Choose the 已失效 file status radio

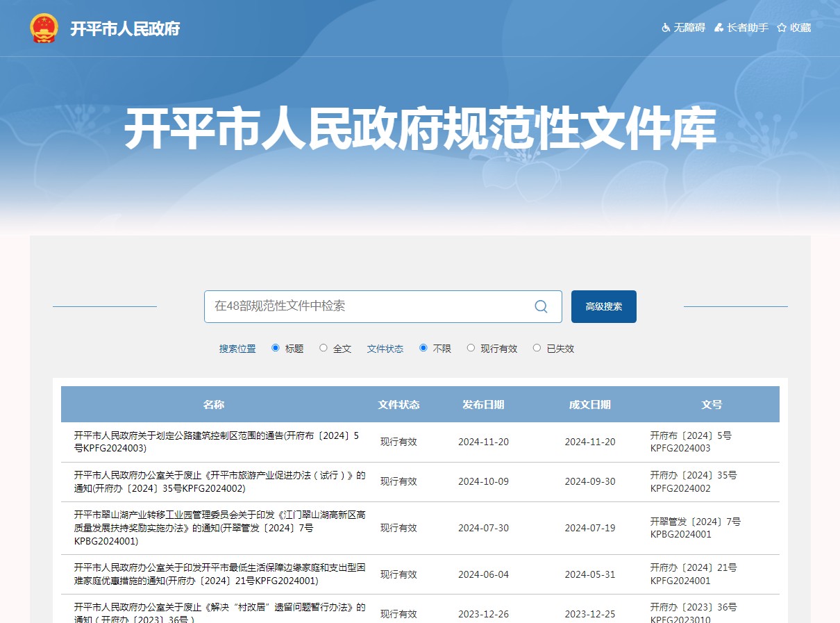click(x=536, y=348)
